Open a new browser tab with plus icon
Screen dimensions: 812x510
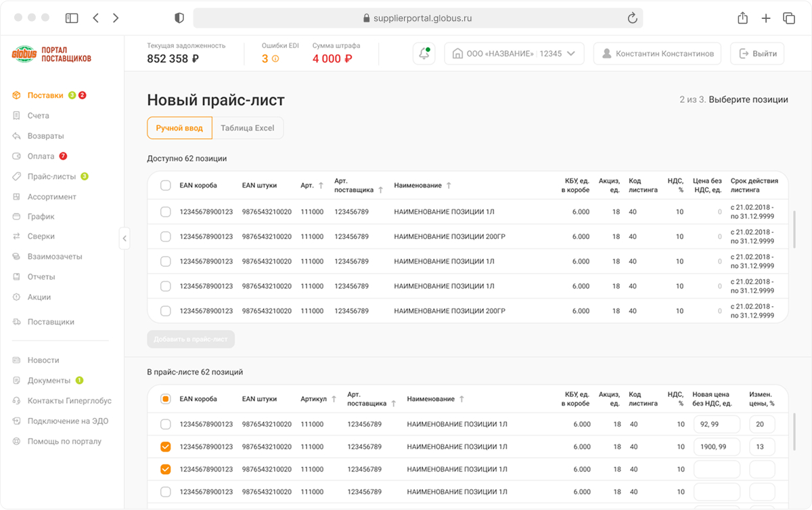[766, 18]
